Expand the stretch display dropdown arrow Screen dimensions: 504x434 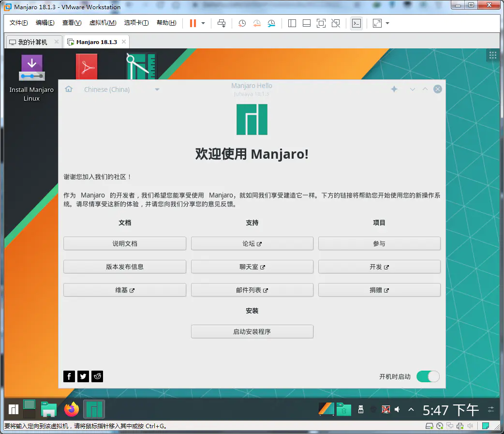pos(387,23)
